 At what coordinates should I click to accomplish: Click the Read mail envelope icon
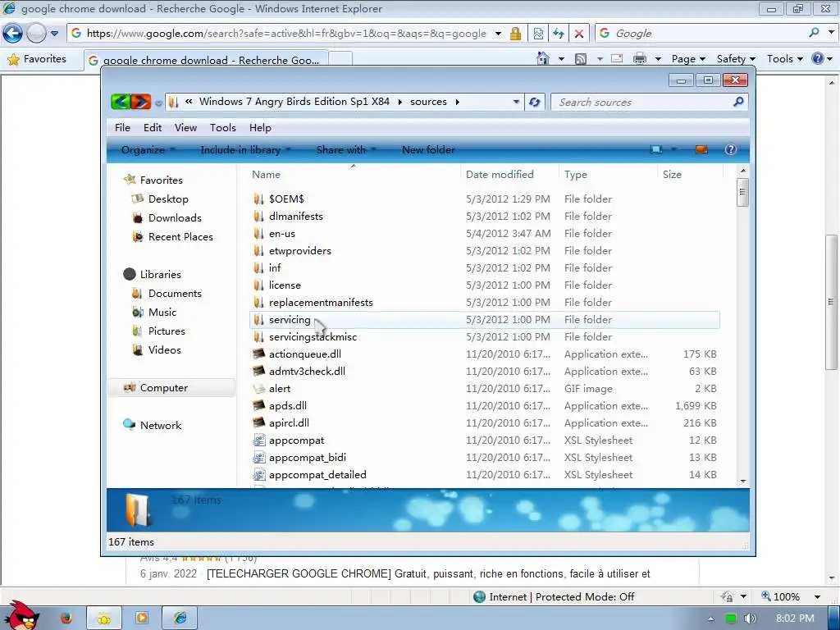[617, 58]
